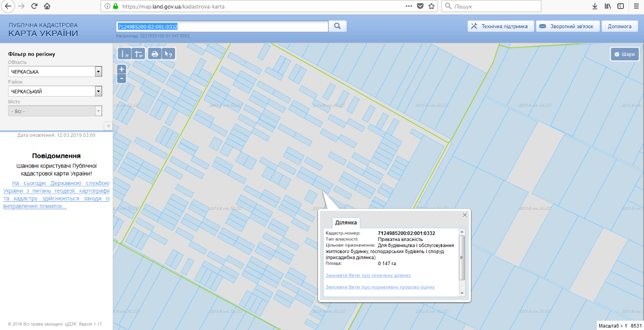Click the Повідомлення heading
Viewport: 644px width, 330px height.
[x=56, y=156]
